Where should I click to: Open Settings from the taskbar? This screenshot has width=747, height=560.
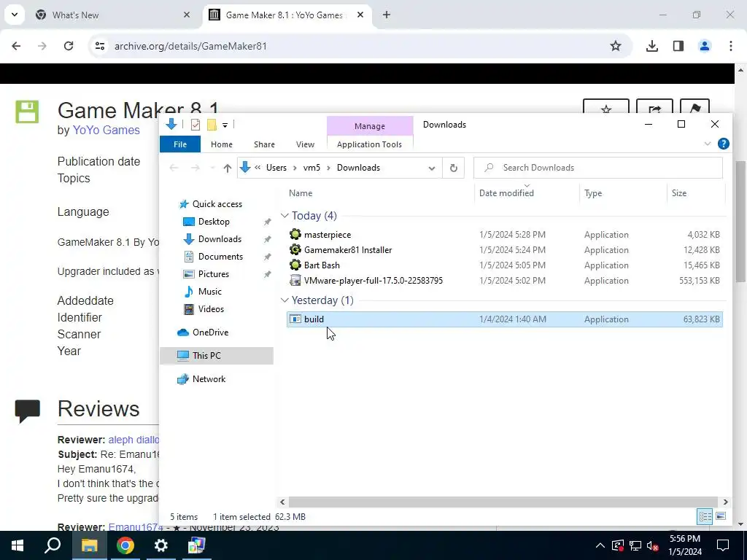pos(161,545)
